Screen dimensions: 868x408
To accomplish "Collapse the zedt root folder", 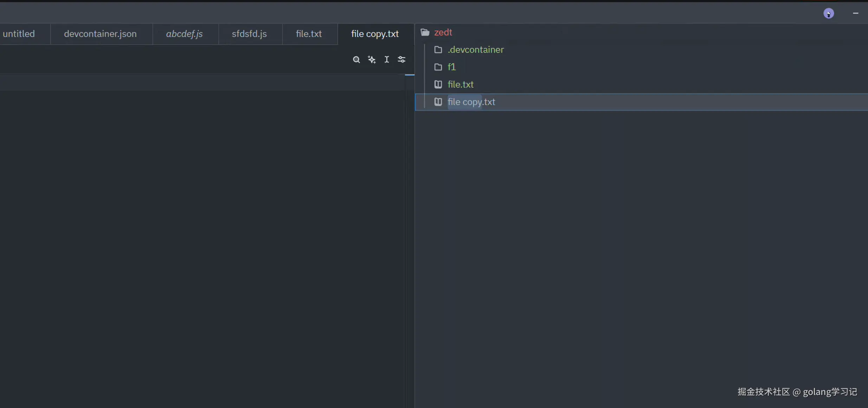I will point(443,32).
